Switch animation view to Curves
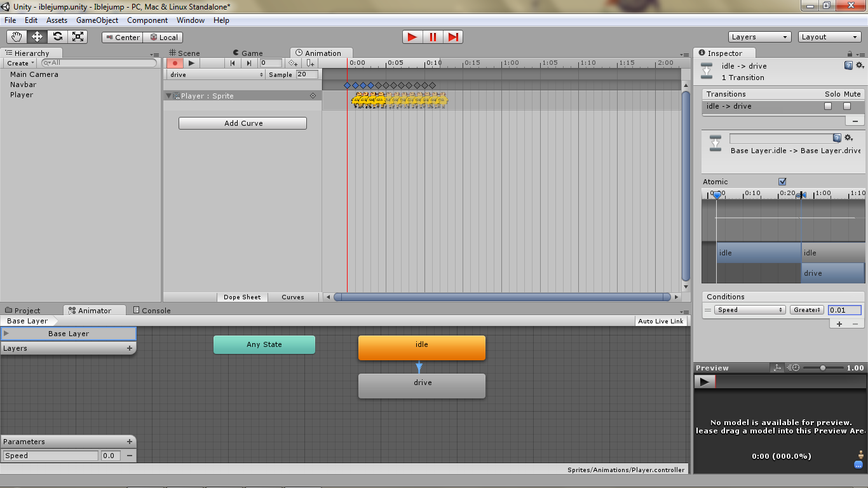868x488 pixels. (293, 297)
